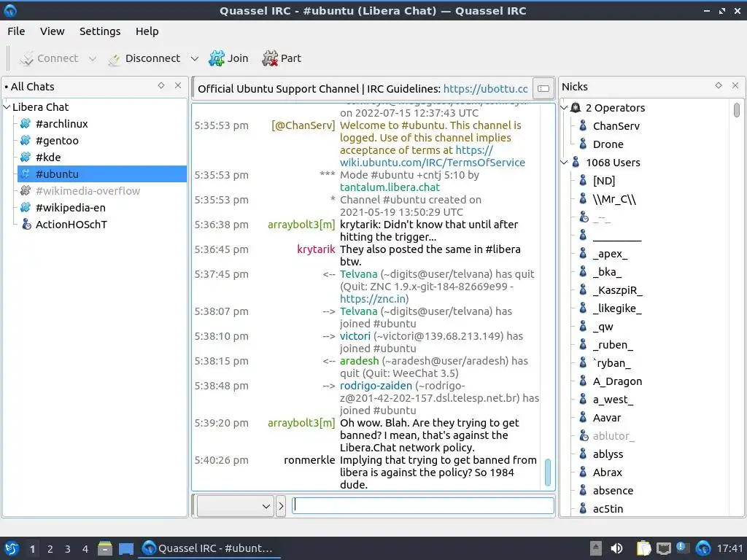Click the network status tray icon

coord(664,548)
